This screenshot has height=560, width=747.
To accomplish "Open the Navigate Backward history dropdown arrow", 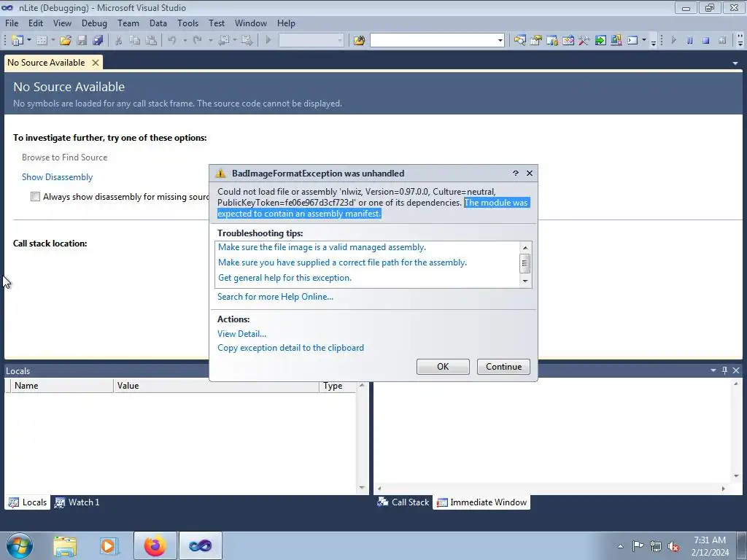I will pyautogui.click(x=236, y=41).
